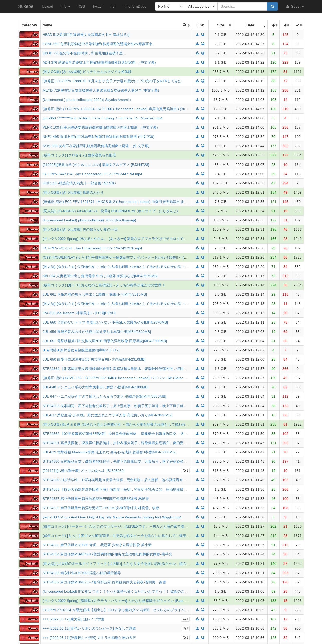Open the No filter dropdown
The image size is (322, 644).
(170, 6)
